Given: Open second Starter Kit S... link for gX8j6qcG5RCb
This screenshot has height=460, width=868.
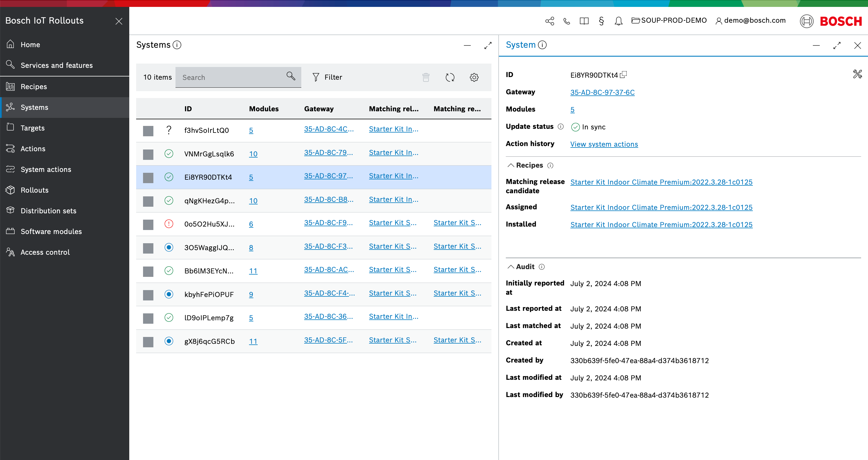Looking at the screenshot, I should point(457,340).
